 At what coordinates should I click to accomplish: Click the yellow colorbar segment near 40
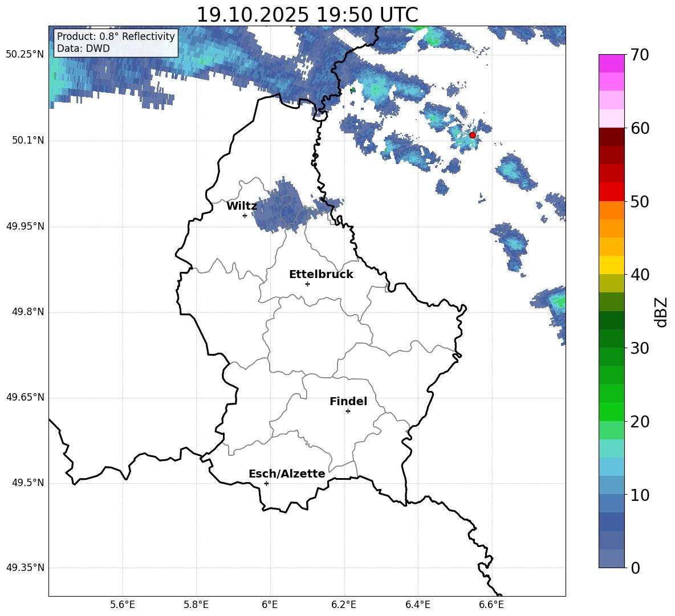point(612,265)
